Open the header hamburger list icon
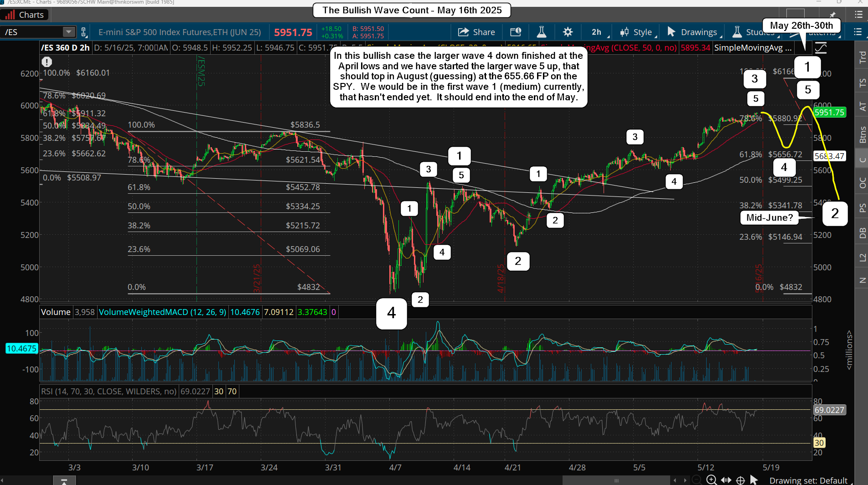The height and width of the screenshot is (485, 868). point(858,15)
